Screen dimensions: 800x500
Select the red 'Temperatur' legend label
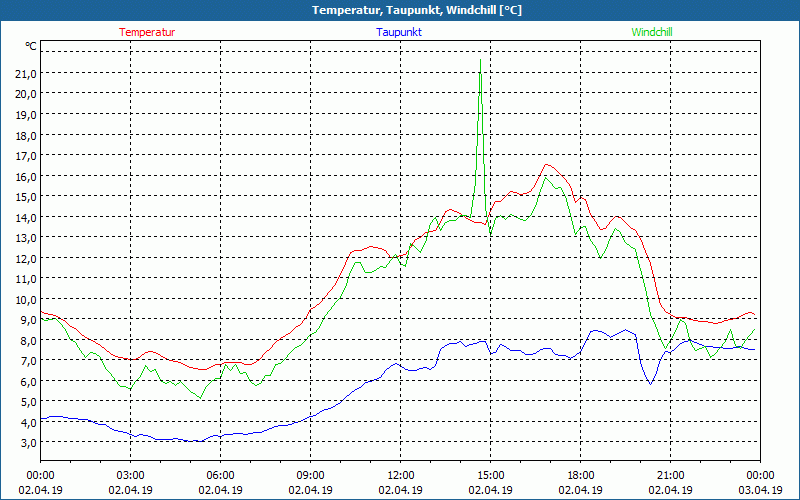147,32
